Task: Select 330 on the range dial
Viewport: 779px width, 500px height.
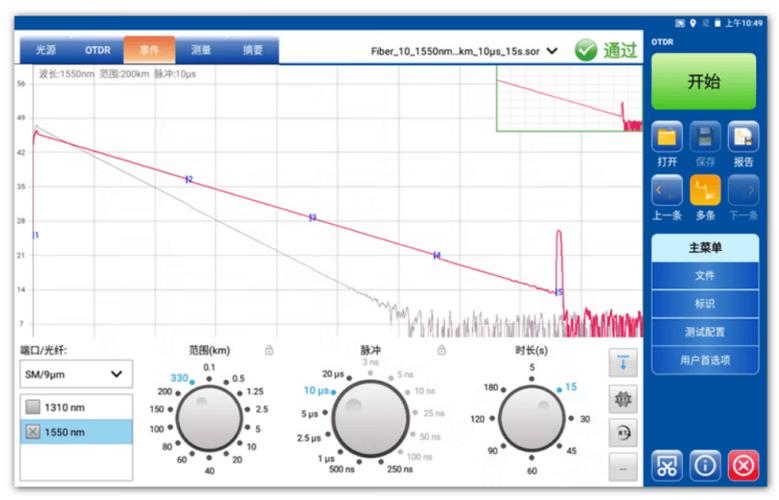Action: click(x=179, y=378)
